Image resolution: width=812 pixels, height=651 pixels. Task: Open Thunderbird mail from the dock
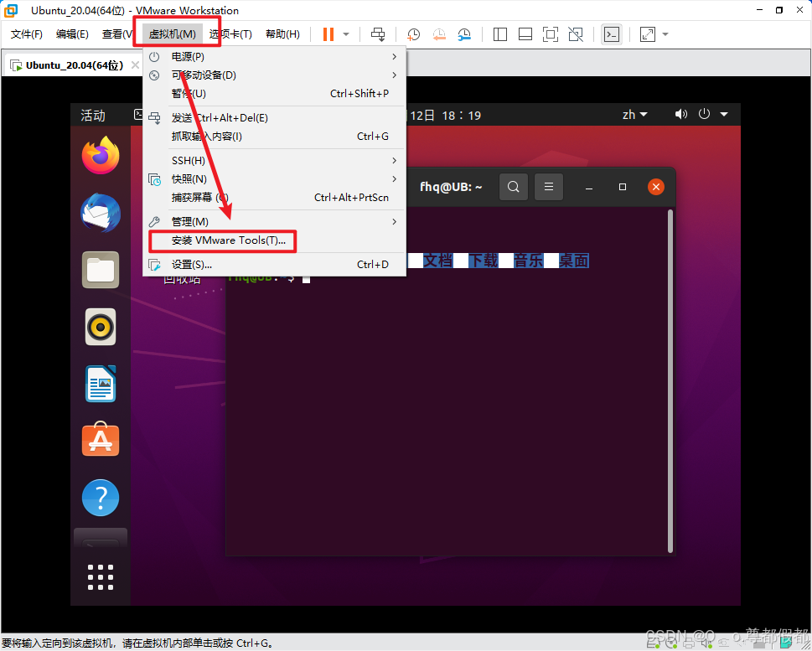101,213
